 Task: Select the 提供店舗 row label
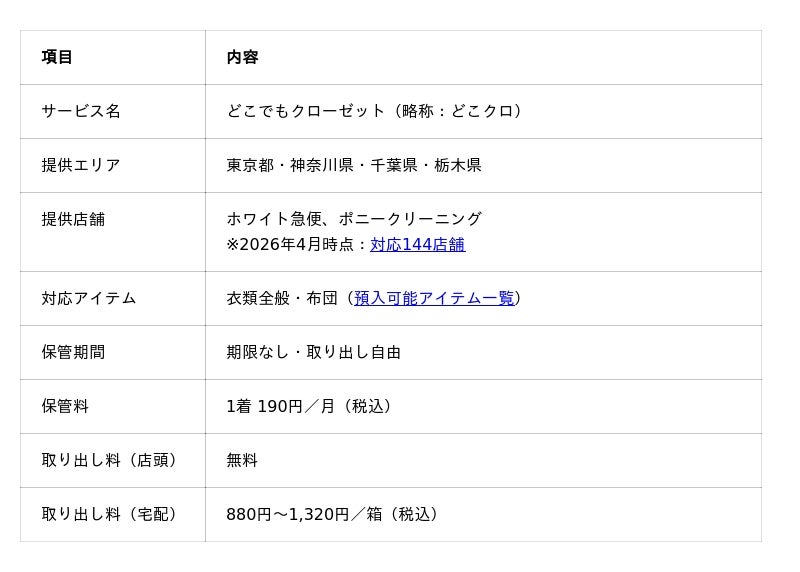(x=73, y=219)
